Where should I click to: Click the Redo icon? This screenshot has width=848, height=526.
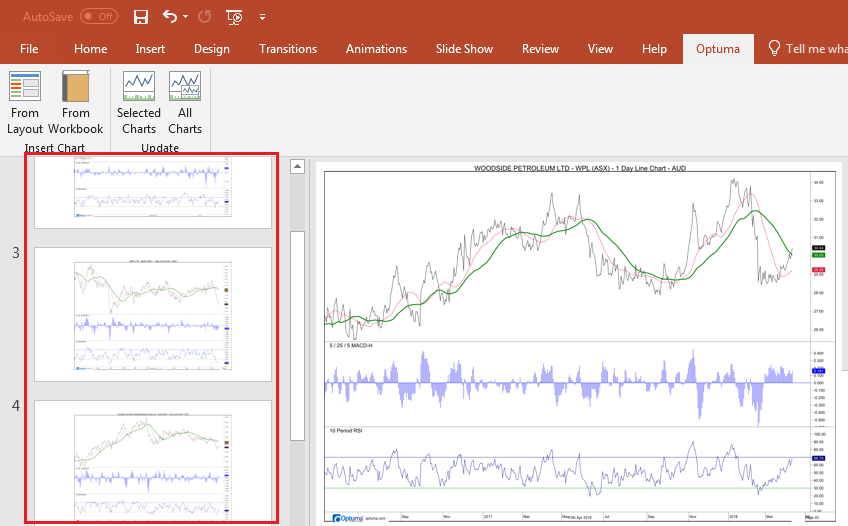pyautogui.click(x=204, y=17)
